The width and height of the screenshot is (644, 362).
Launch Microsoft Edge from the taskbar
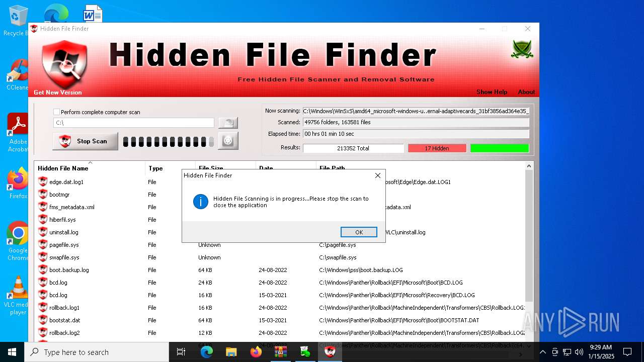click(x=207, y=352)
